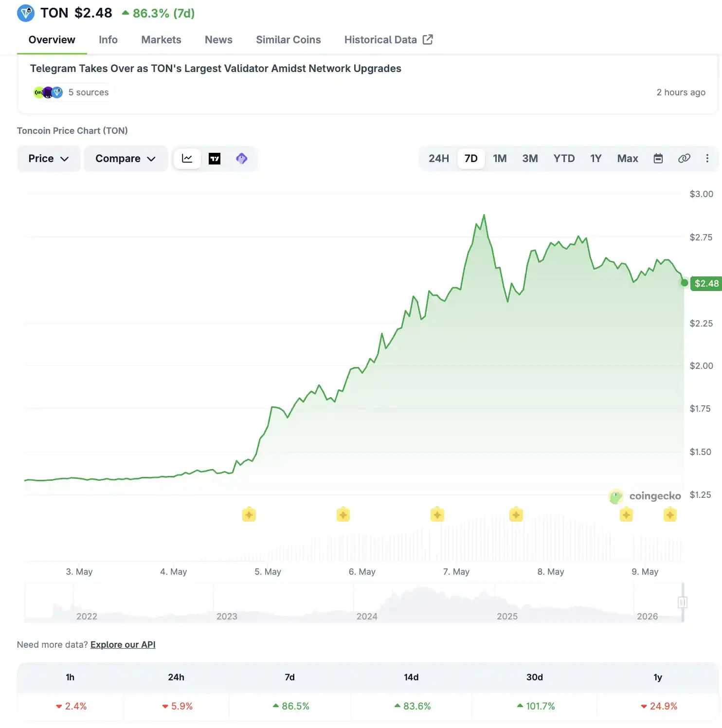Click the 1y change value 24.9%
Screen dimensions: 722x728
coord(659,706)
